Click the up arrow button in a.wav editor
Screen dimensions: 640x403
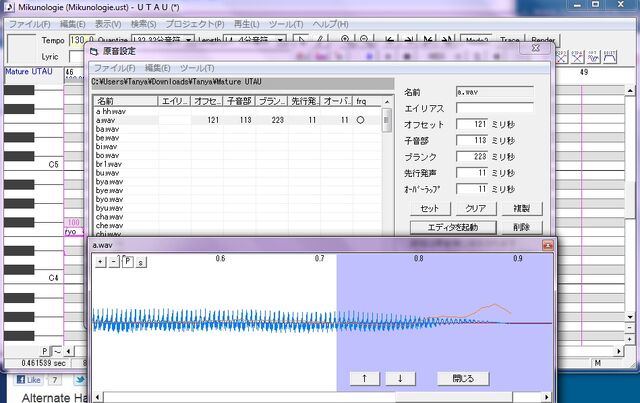[x=364, y=379]
